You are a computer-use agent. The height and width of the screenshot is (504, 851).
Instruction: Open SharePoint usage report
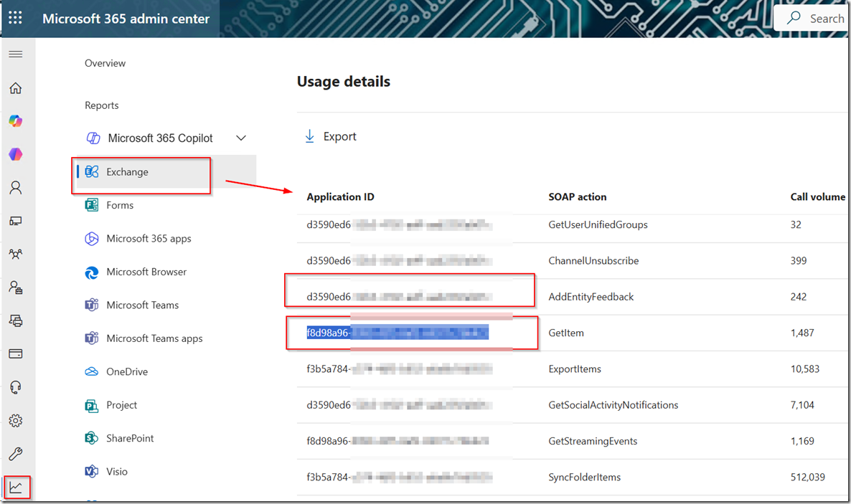(x=130, y=438)
